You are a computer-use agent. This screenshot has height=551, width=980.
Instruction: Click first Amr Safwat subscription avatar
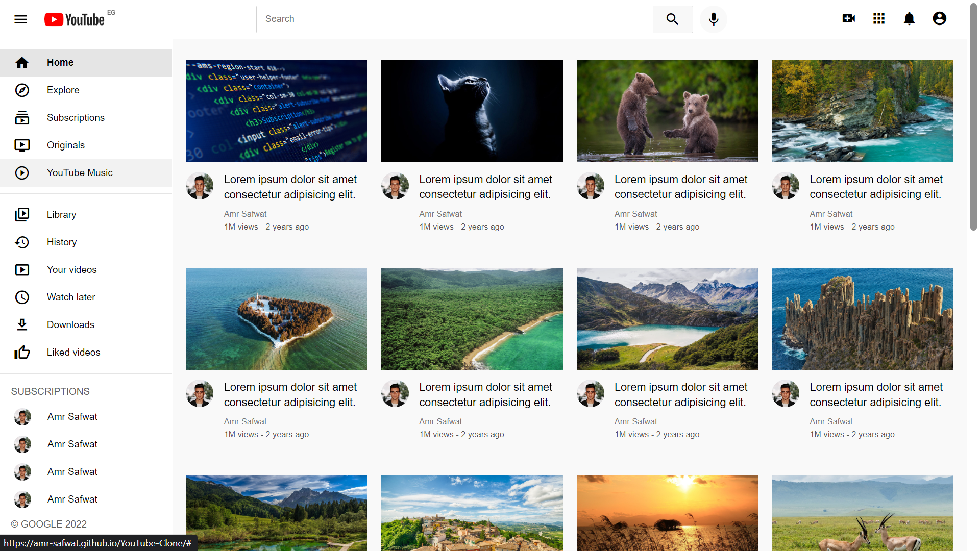(22, 417)
